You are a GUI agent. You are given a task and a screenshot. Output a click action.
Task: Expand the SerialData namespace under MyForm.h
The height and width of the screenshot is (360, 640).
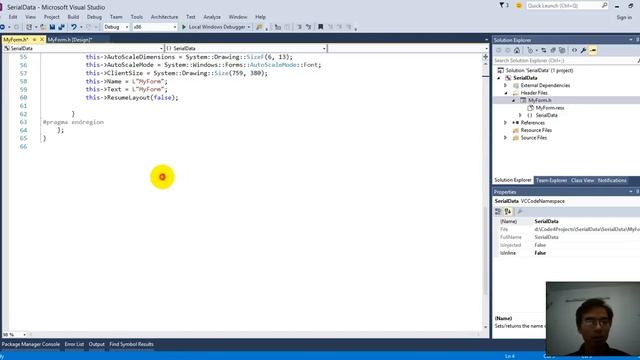[x=520, y=116]
